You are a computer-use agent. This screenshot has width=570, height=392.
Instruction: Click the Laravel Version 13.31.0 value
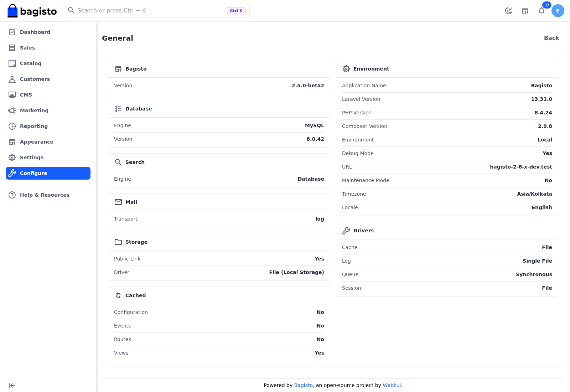(x=541, y=99)
